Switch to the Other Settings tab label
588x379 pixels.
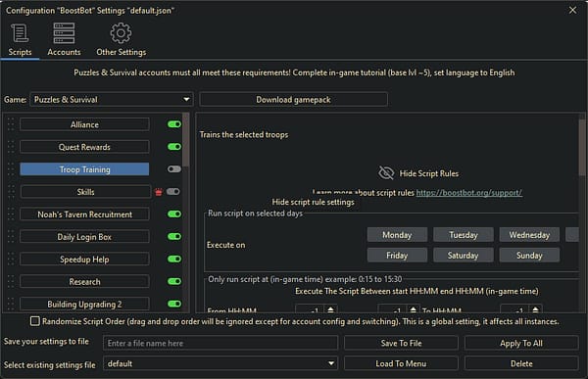(122, 52)
